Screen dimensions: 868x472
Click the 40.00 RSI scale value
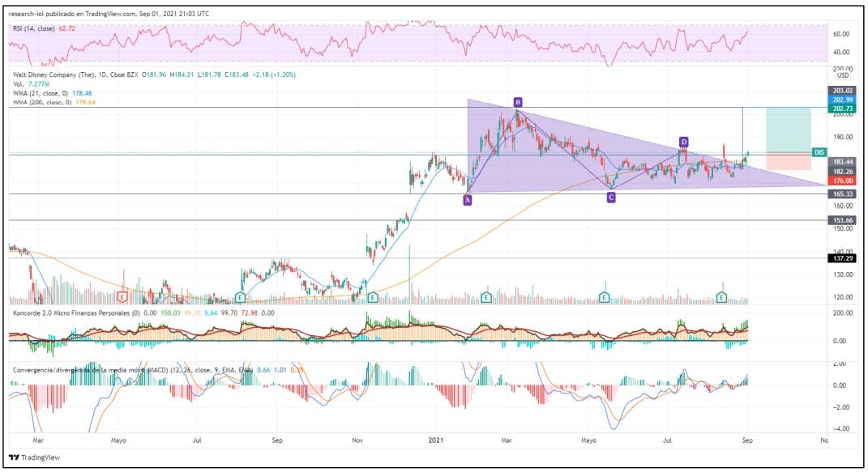(x=841, y=53)
